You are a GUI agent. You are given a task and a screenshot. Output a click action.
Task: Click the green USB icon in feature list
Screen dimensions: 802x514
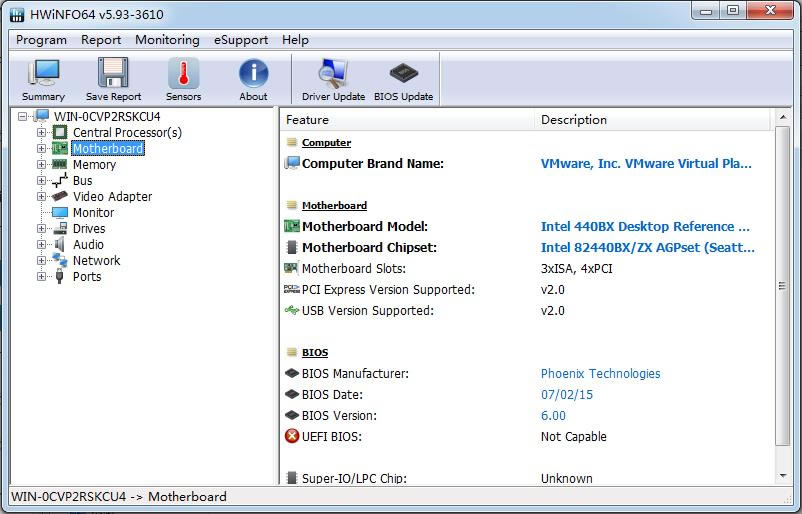tap(292, 310)
